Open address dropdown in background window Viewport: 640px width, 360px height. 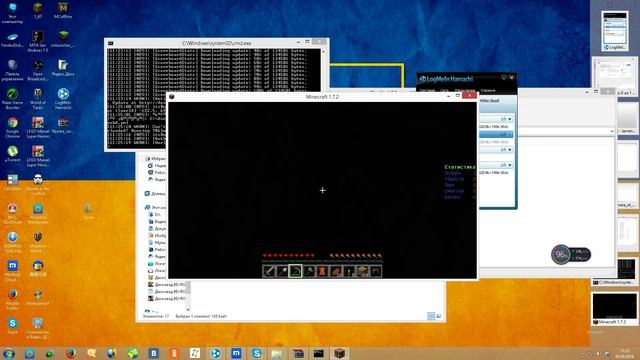tap(612, 131)
